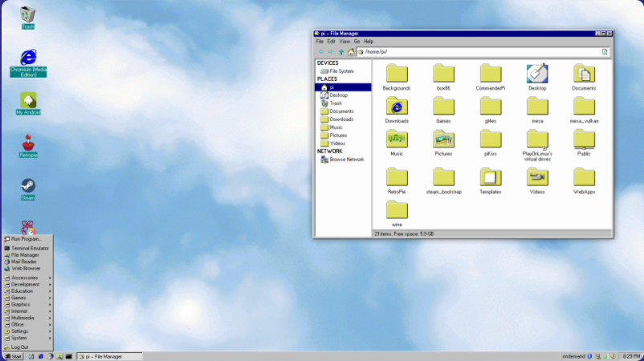Click the Start button on taskbar
Image resolution: width=644 pixels, height=361 pixels.
(x=13, y=355)
